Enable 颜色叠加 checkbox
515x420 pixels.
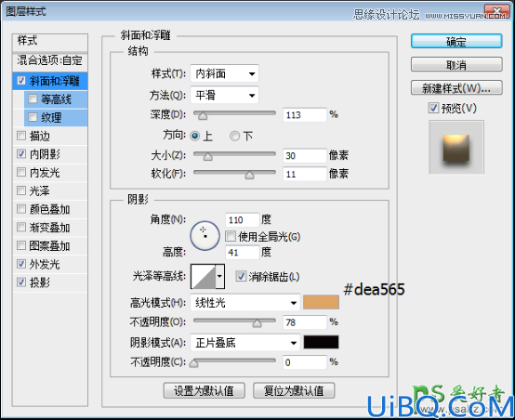click(x=21, y=209)
